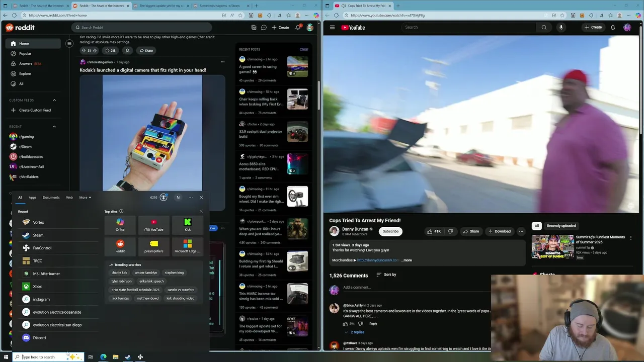Open the preamplifiers top site tile

point(153,246)
